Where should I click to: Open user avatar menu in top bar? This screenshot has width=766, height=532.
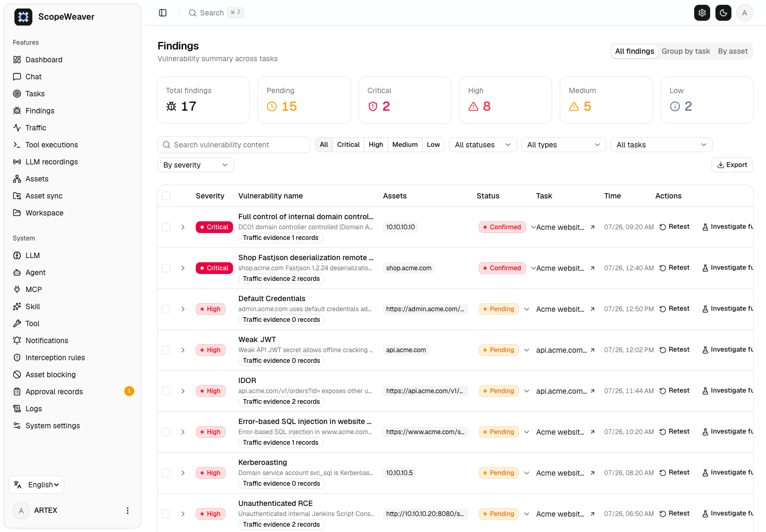point(745,13)
